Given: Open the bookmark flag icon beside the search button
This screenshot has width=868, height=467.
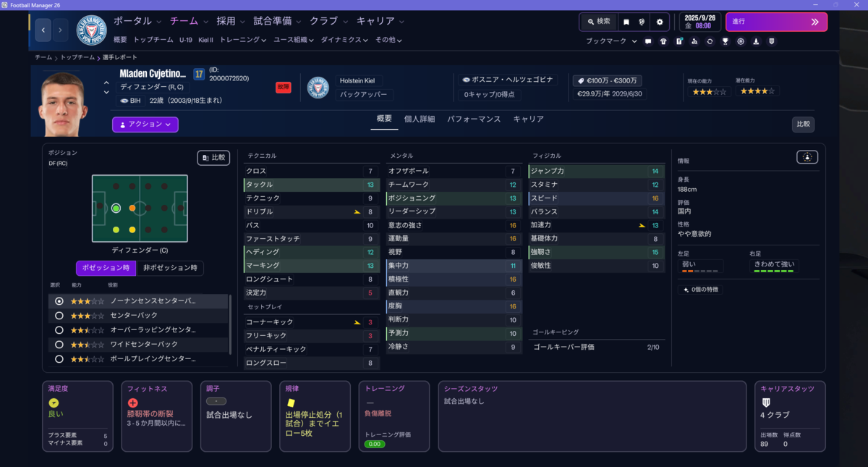Looking at the screenshot, I should [x=626, y=22].
